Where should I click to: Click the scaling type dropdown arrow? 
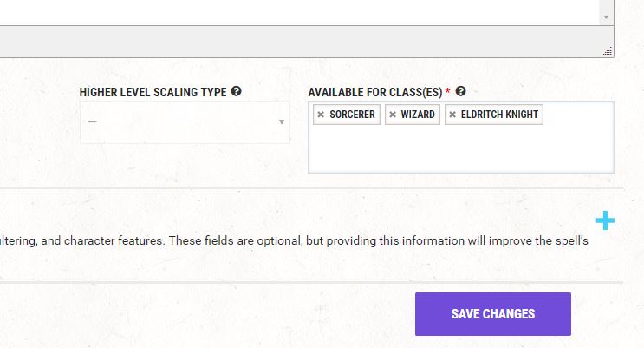pos(282,122)
